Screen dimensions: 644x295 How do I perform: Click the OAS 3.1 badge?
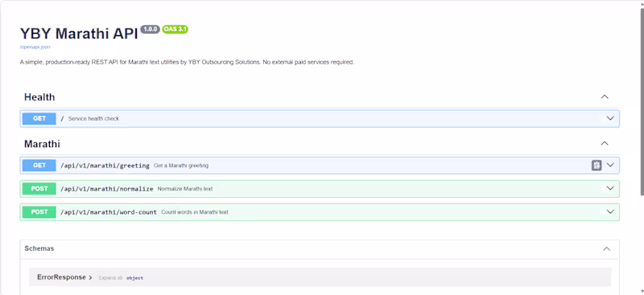pyautogui.click(x=175, y=29)
